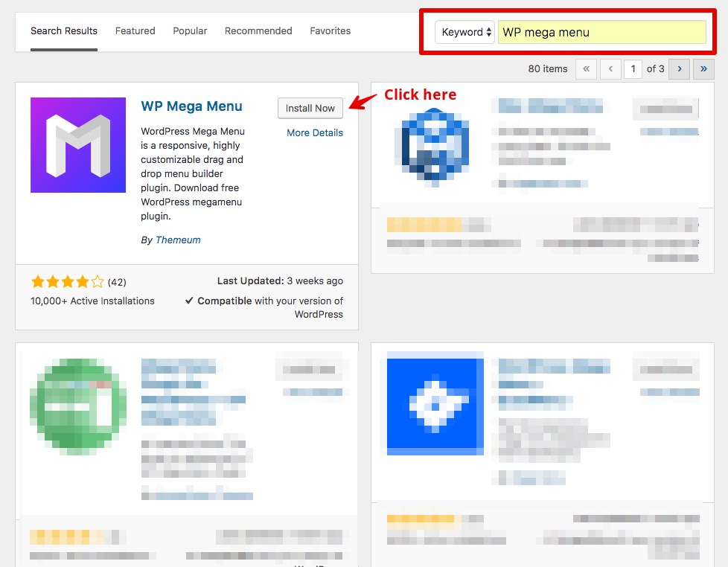
Task: Click the '10,000+ Active Installations' text
Action: [92, 301]
